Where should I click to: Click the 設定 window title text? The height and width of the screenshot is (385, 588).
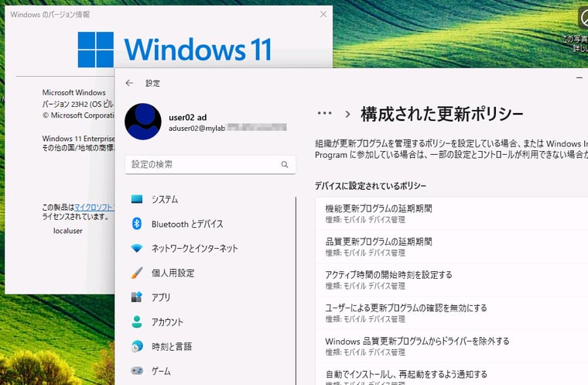pyautogui.click(x=152, y=83)
